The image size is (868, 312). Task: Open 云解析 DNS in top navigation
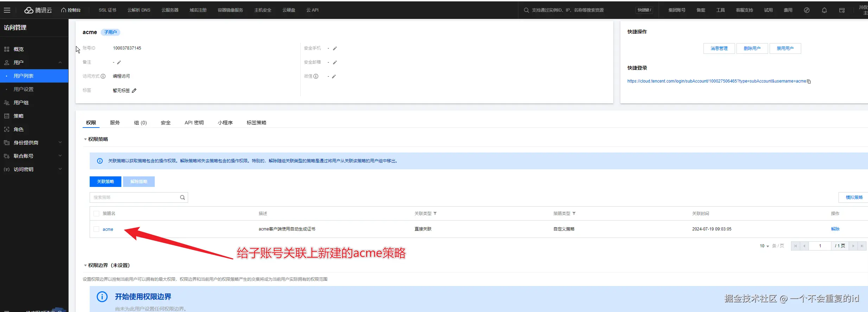click(139, 10)
